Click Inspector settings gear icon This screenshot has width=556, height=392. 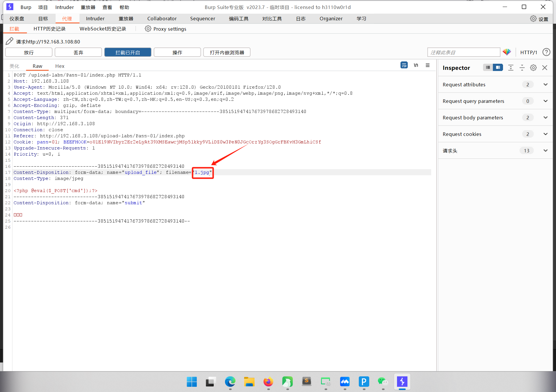click(533, 68)
